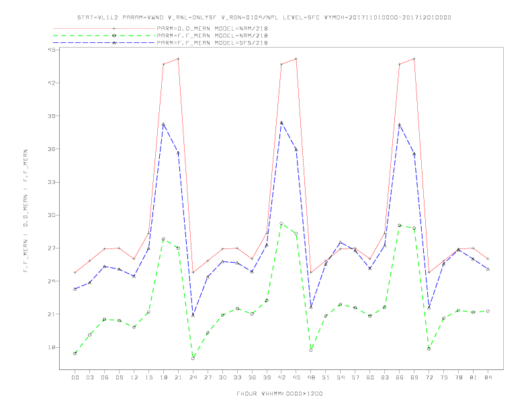The image size is (532, 411).
Task: Click the x-axis label FHOUR VHHMM:0000>1200
Action: coord(279,394)
